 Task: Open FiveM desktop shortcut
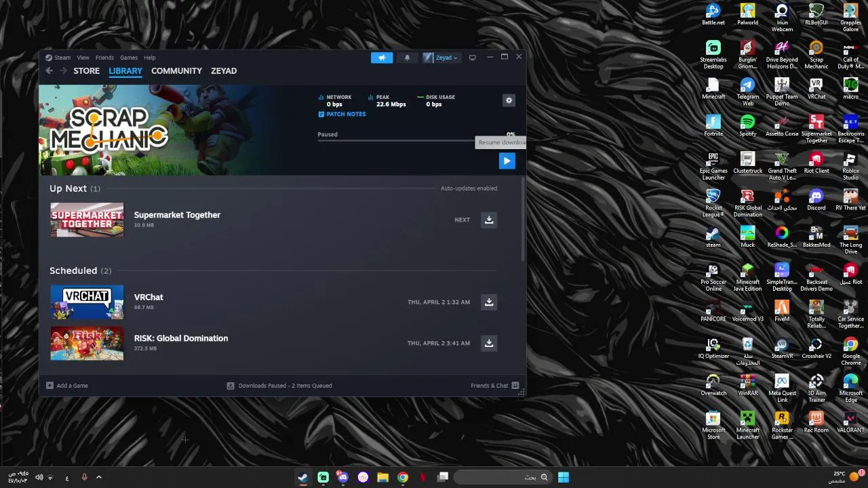pyautogui.click(x=782, y=310)
